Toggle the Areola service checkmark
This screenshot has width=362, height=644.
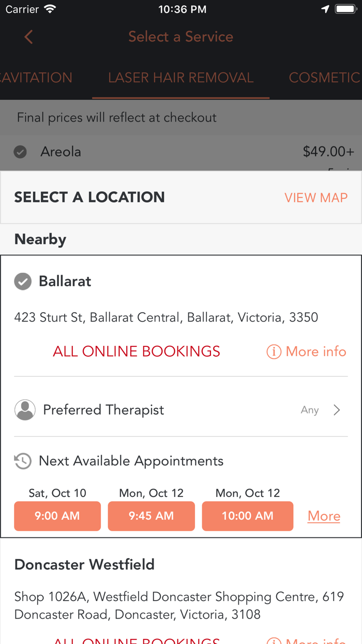(x=20, y=152)
